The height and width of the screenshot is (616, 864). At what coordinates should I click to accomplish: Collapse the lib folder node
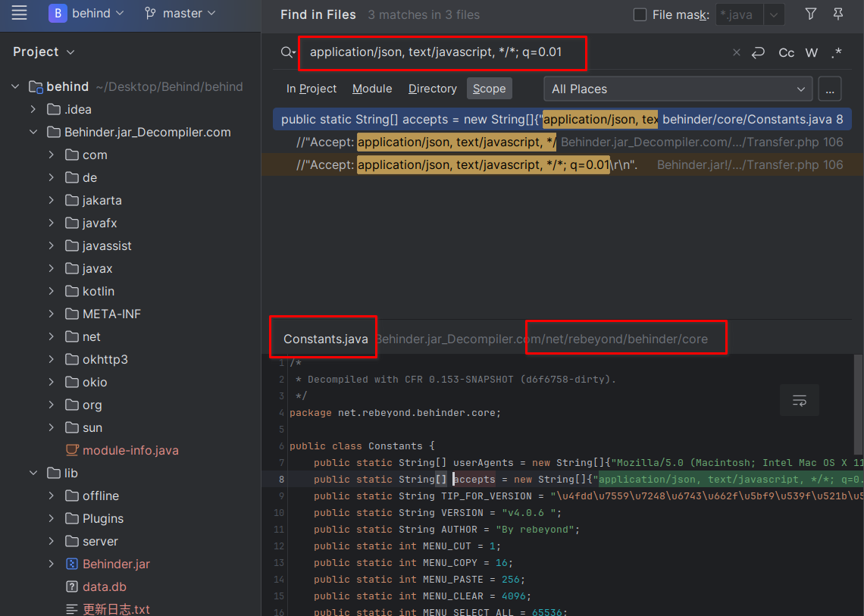(33, 473)
